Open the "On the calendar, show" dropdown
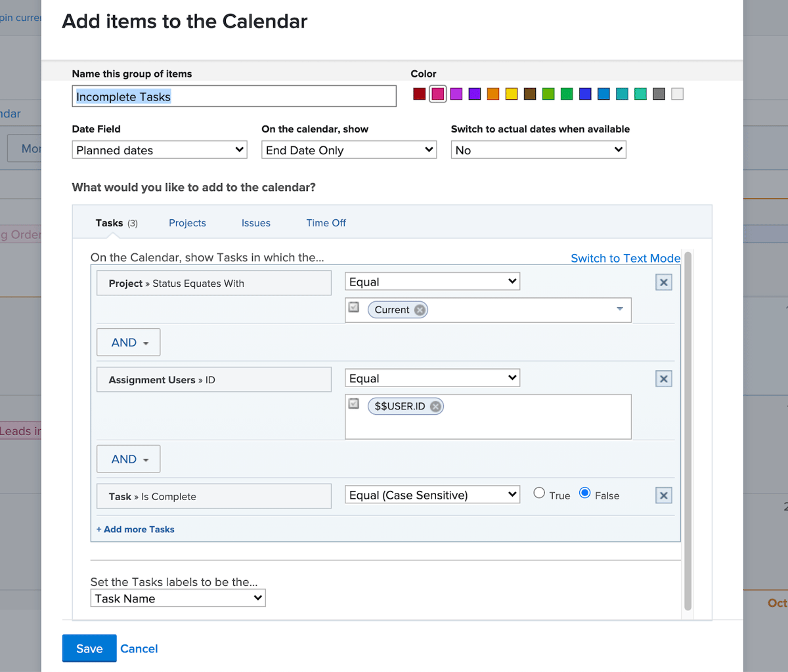Viewport: 788px width, 672px height. click(x=348, y=150)
